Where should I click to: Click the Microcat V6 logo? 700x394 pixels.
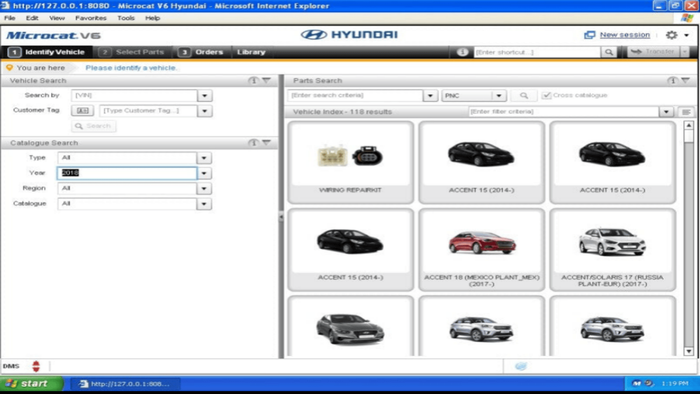click(53, 35)
